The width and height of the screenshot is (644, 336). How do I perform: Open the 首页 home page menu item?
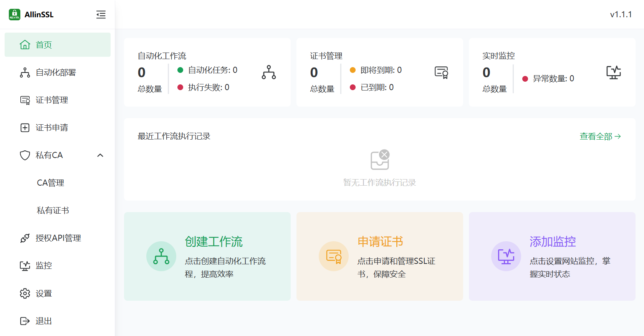click(x=58, y=45)
